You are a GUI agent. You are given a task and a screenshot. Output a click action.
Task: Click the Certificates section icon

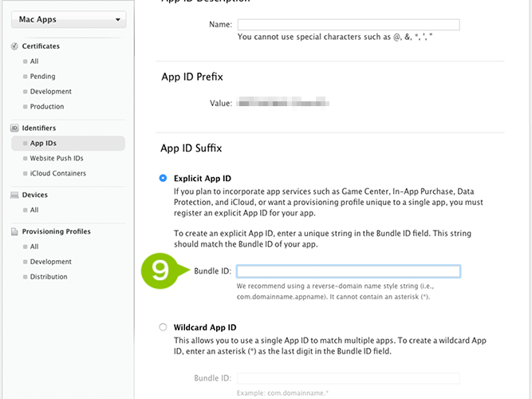pyautogui.click(x=14, y=46)
